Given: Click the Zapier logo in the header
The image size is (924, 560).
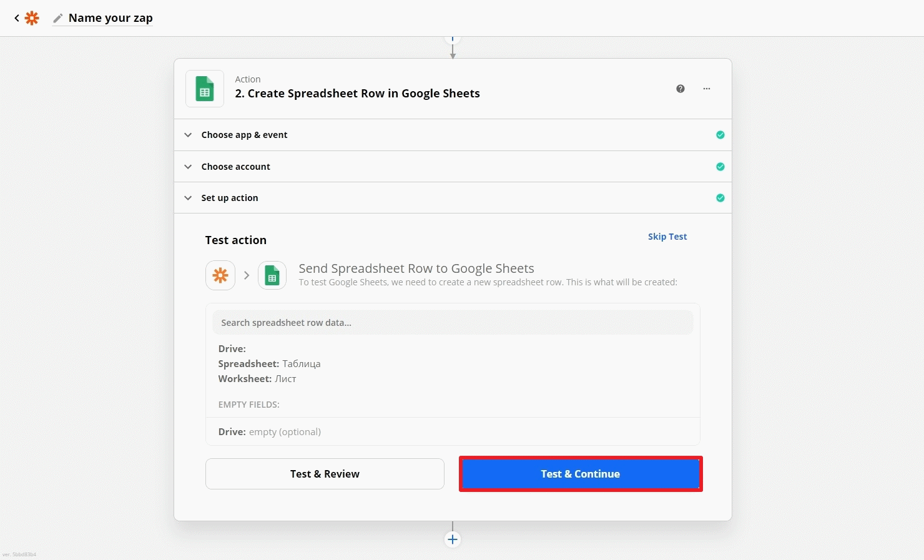Looking at the screenshot, I should pyautogui.click(x=32, y=18).
